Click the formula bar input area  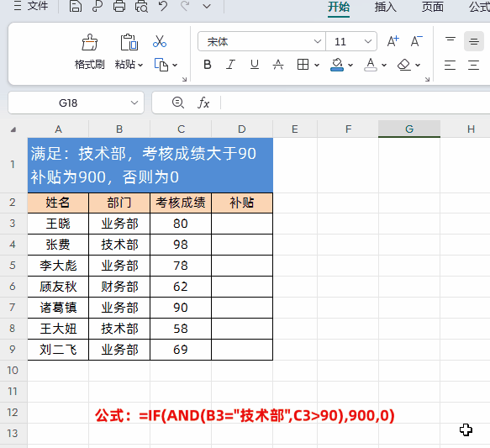click(x=355, y=103)
